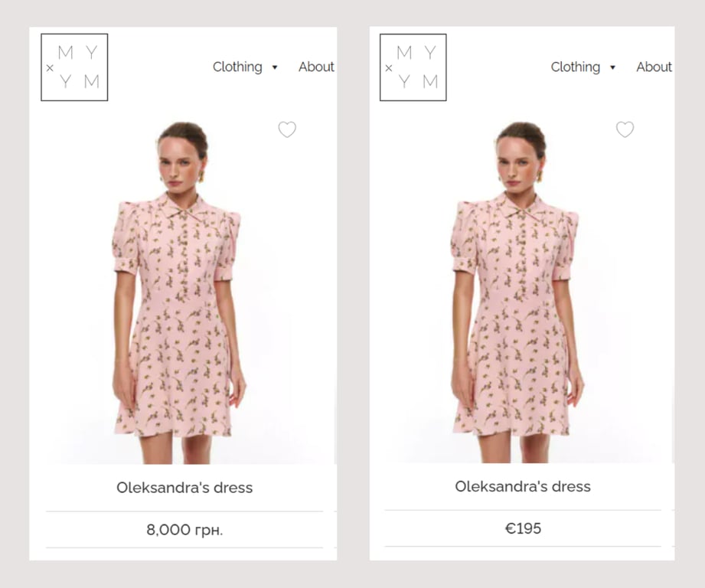Expand the Clothing arrow in the euro storefront
This screenshot has height=588, width=705.
612,67
